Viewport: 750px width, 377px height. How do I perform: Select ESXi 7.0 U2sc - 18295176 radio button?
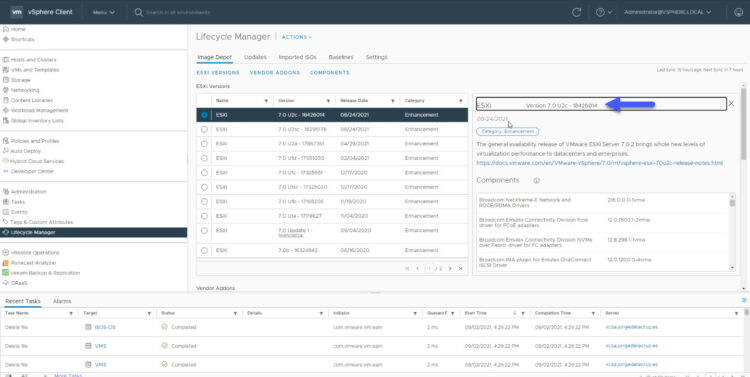coord(204,129)
